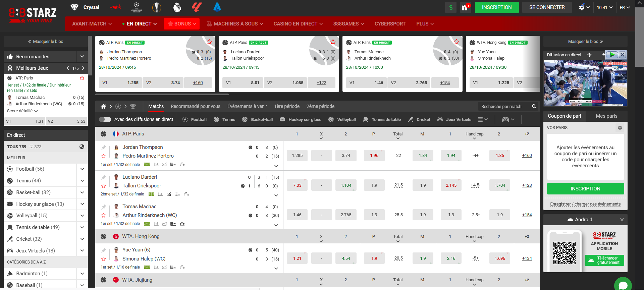
Task: Open coupon settings gear icon
Action: [620, 128]
